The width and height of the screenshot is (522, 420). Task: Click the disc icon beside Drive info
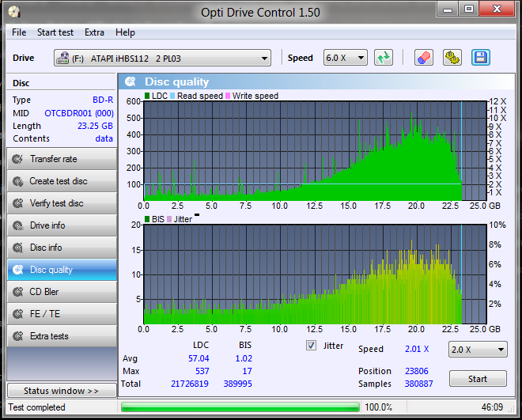pyautogui.click(x=17, y=225)
